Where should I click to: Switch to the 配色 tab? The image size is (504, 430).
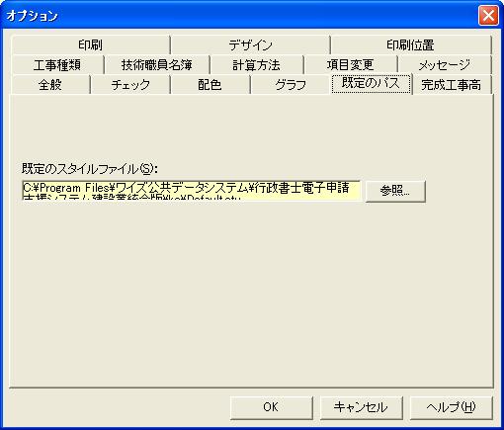click(210, 85)
